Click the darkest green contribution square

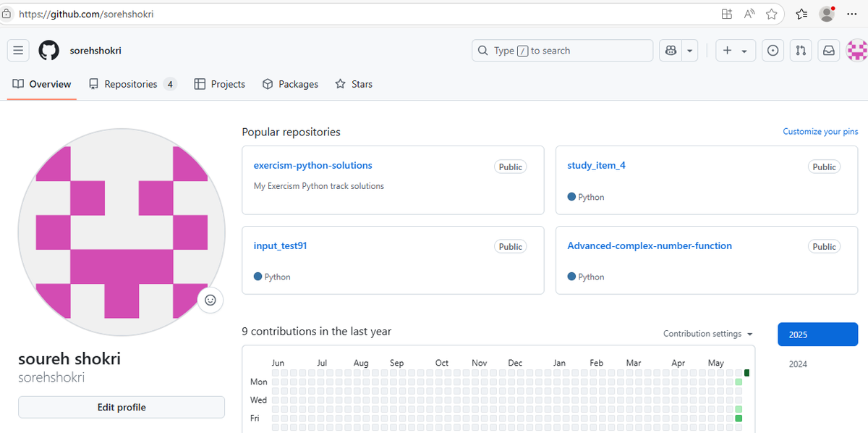[747, 373]
